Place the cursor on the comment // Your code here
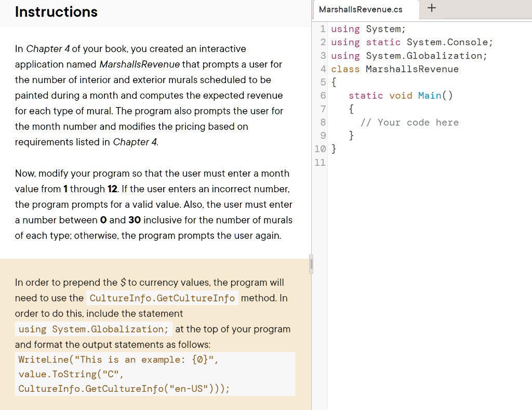This screenshot has width=532, height=410. pyautogui.click(x=409, y=122)
